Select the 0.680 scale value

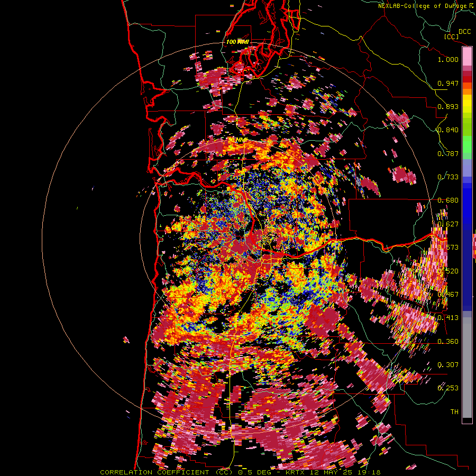click(448, 200)
